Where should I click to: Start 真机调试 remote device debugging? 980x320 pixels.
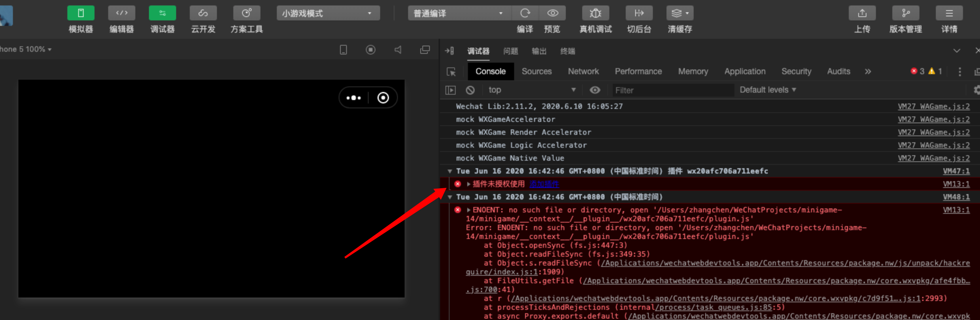pyautogui.click(x=595, y=13)
